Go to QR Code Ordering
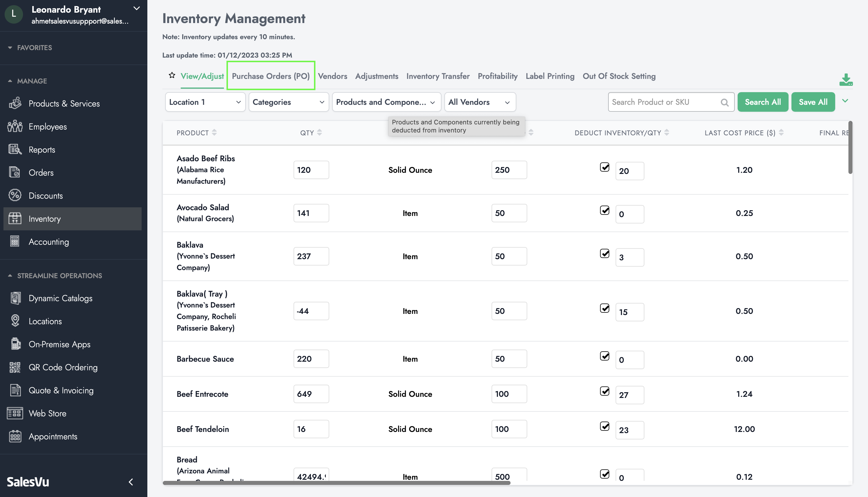The height and width of the screenshot is (497, 868). pyautogui.click(x=63, y=367)
